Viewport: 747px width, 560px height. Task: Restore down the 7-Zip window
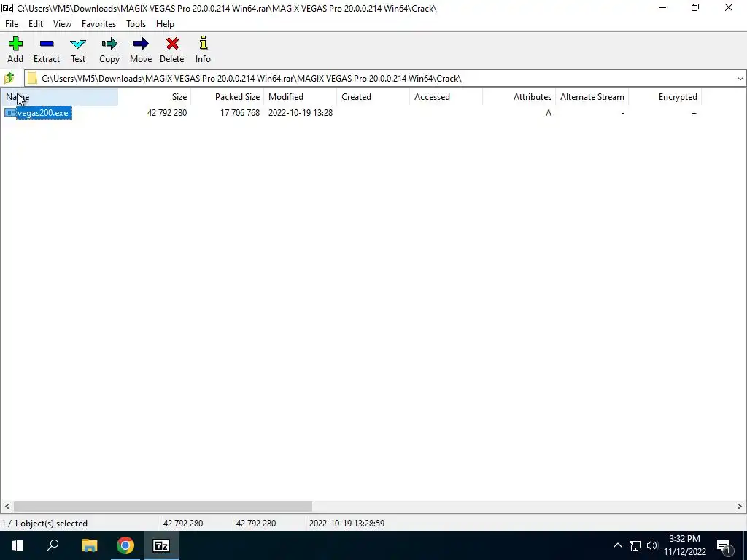(x=695, y=7)
